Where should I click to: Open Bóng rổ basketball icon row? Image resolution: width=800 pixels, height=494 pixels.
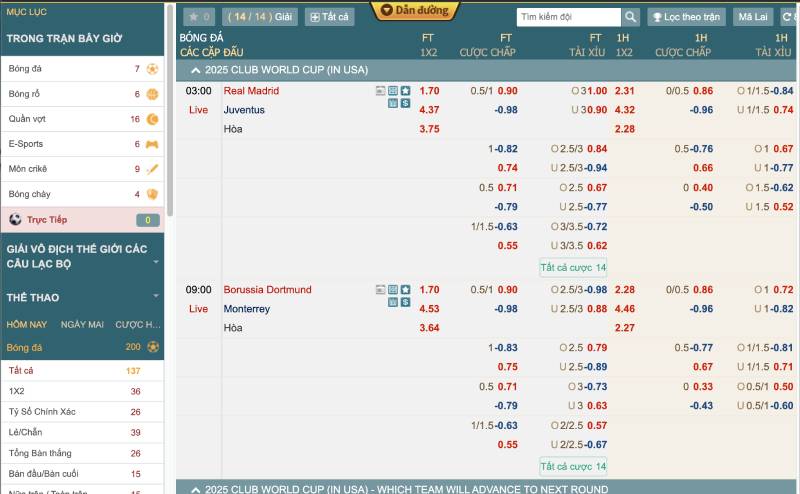(152, 94)
